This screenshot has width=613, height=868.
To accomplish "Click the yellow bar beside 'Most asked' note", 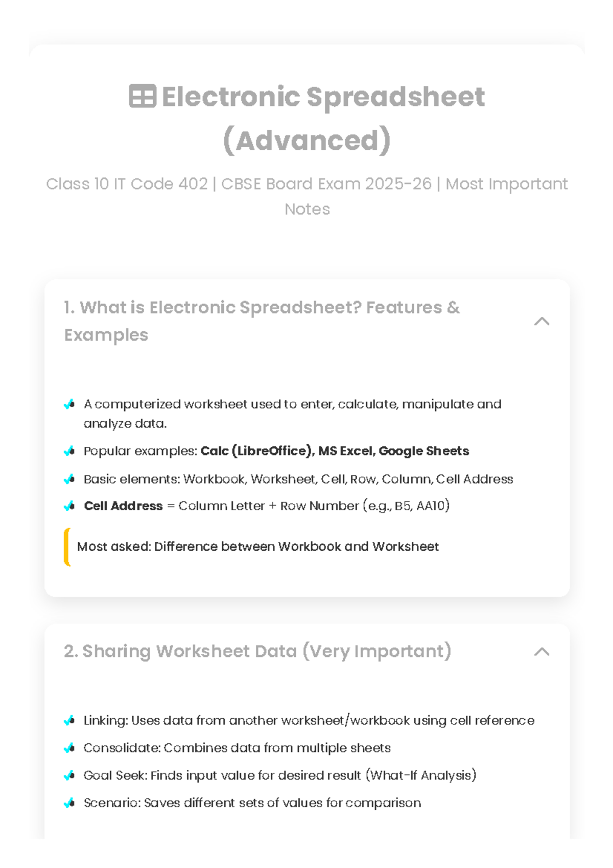I will pyautogui.click(x=66, y=547).
